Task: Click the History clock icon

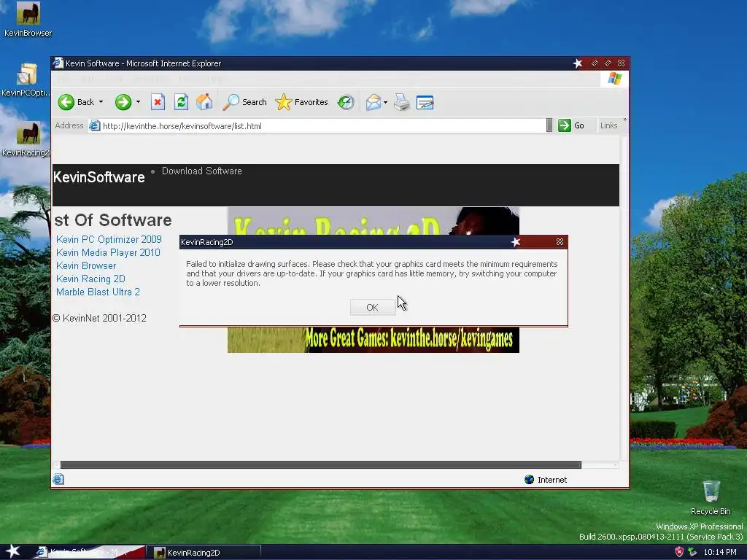Action: click(346, 102)
